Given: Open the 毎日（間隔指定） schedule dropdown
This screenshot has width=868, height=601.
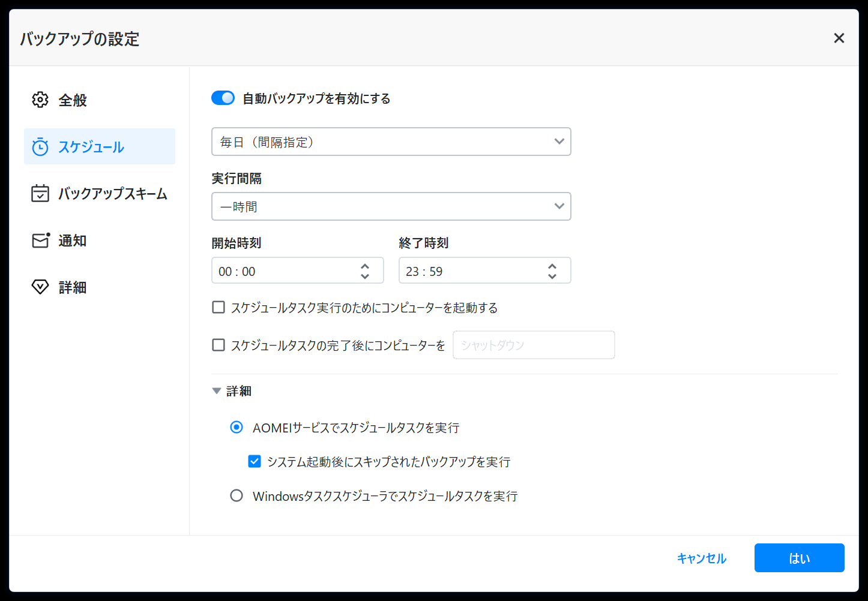Looking at the screenshot, I should 391,142.
